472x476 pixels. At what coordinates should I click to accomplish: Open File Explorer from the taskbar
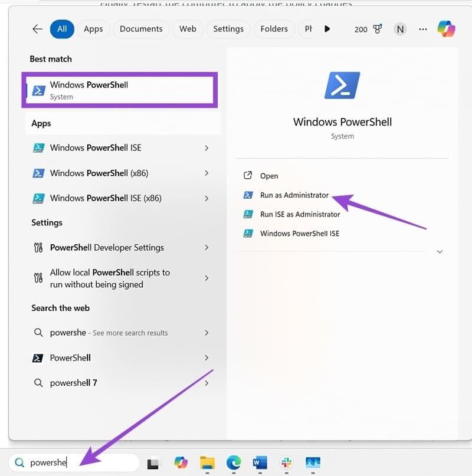coord(208,463)
